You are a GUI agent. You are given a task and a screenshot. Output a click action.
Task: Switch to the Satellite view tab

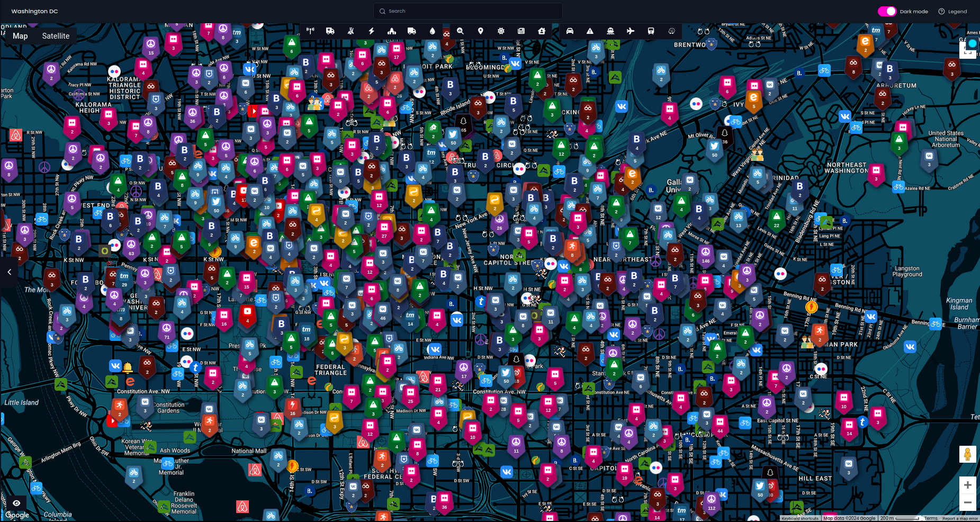56,36
